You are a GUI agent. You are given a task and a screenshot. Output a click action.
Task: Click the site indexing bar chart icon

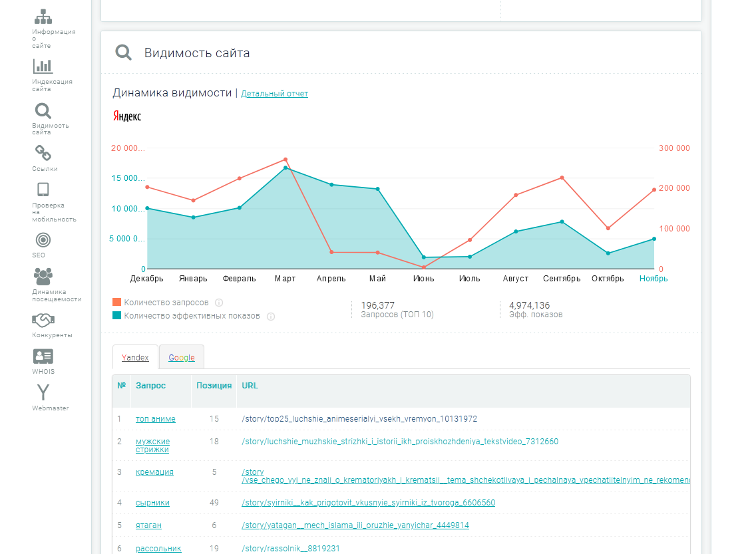(x=43, y=67)
